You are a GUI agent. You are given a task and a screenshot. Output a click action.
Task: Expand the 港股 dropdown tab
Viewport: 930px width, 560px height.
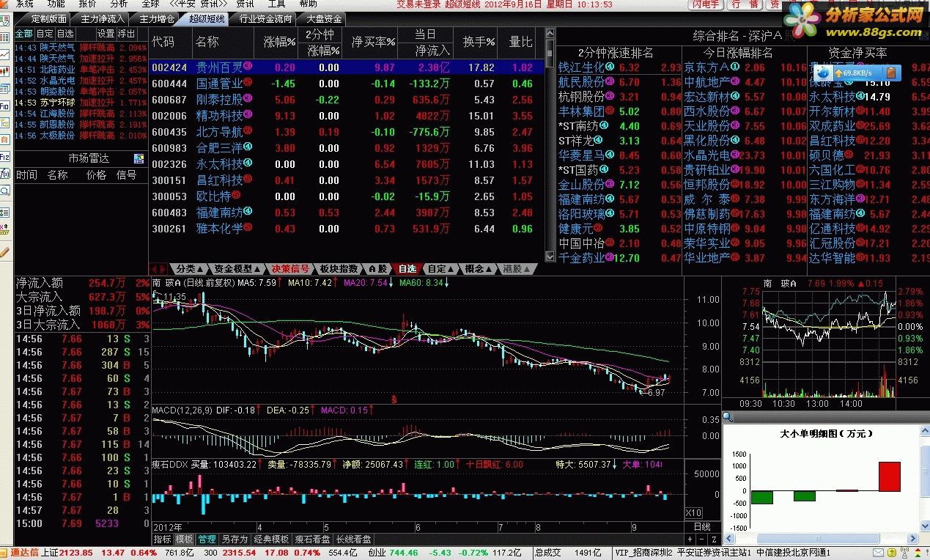pyautogui.click(x=517, y=268)
